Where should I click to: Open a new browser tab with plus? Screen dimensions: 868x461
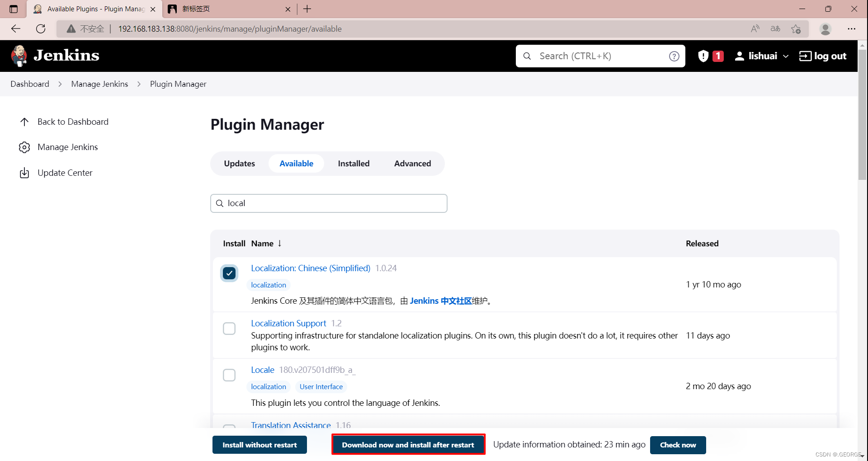[x=307, y=9]
